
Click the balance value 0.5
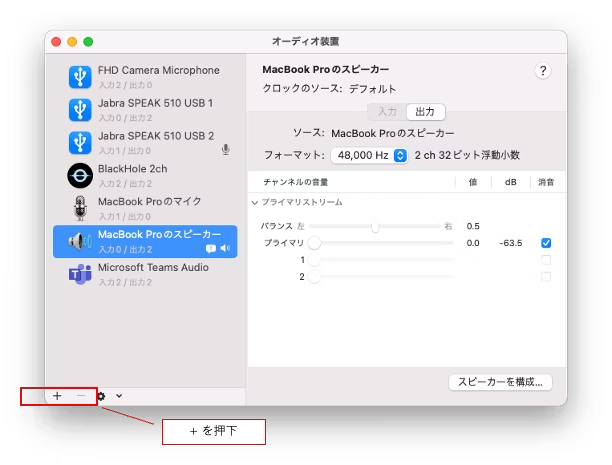pyautogui.click(x=473, y=226)
